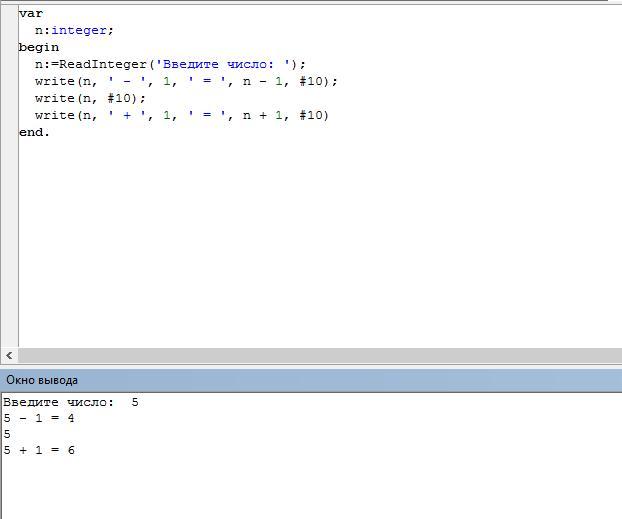Click the editor horizontal scrollbar track

click(x=320, y=356)
